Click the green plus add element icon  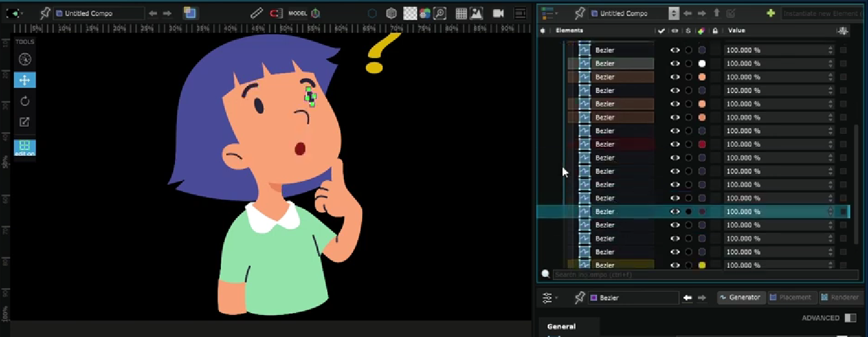[x=770, y=13]
